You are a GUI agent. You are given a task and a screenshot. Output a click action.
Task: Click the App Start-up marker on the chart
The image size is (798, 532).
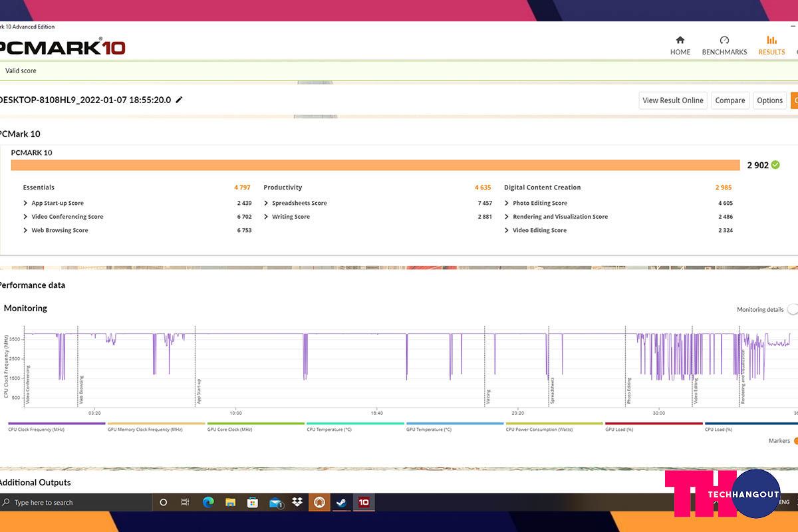click(x=199, y=392)
